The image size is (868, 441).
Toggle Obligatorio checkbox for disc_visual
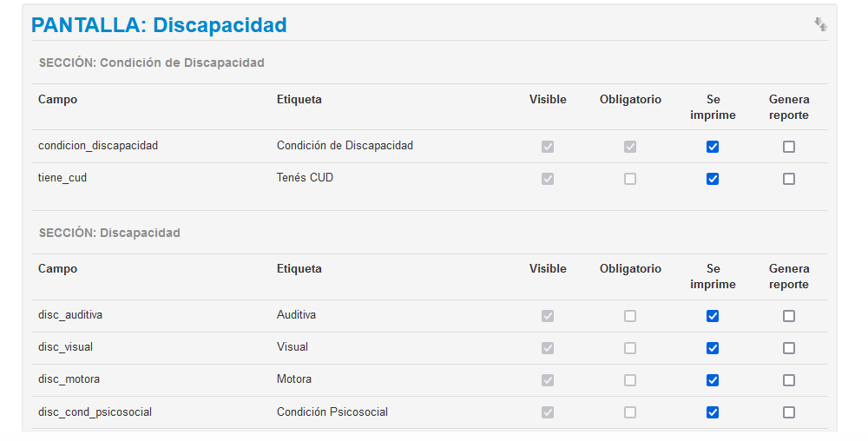point(630,348)
